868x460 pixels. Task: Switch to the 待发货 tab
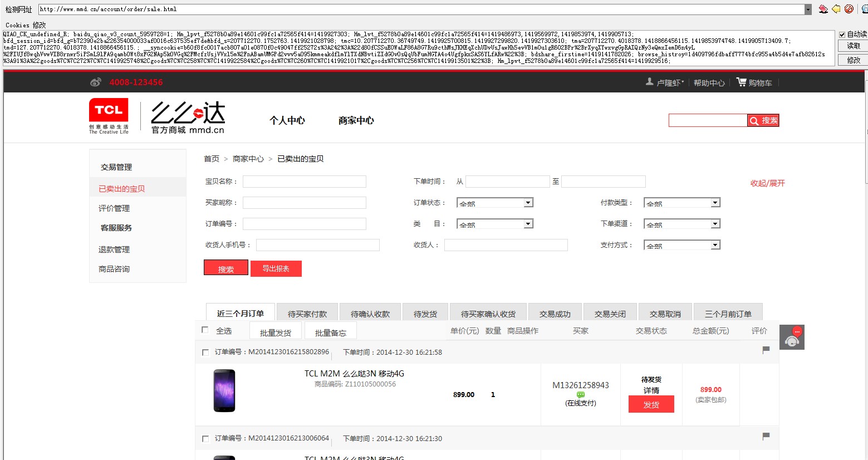[425, 314]
